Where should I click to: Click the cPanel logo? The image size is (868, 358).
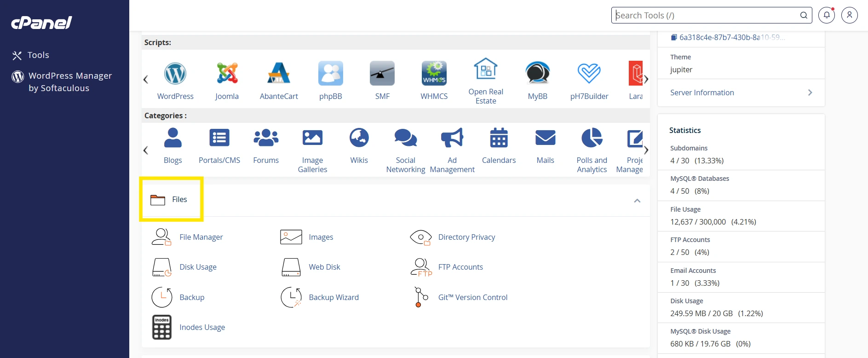(x=42, y=23)
